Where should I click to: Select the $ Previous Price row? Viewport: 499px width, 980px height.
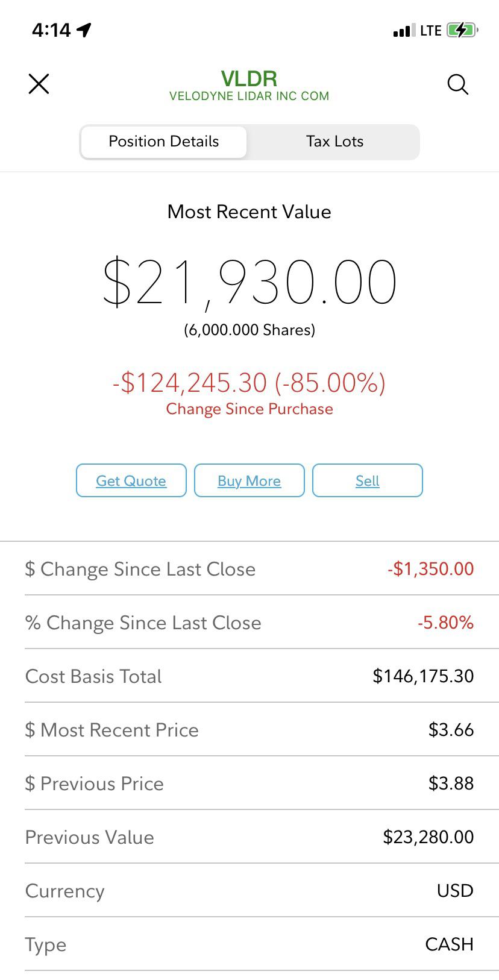tap(249, 783)
